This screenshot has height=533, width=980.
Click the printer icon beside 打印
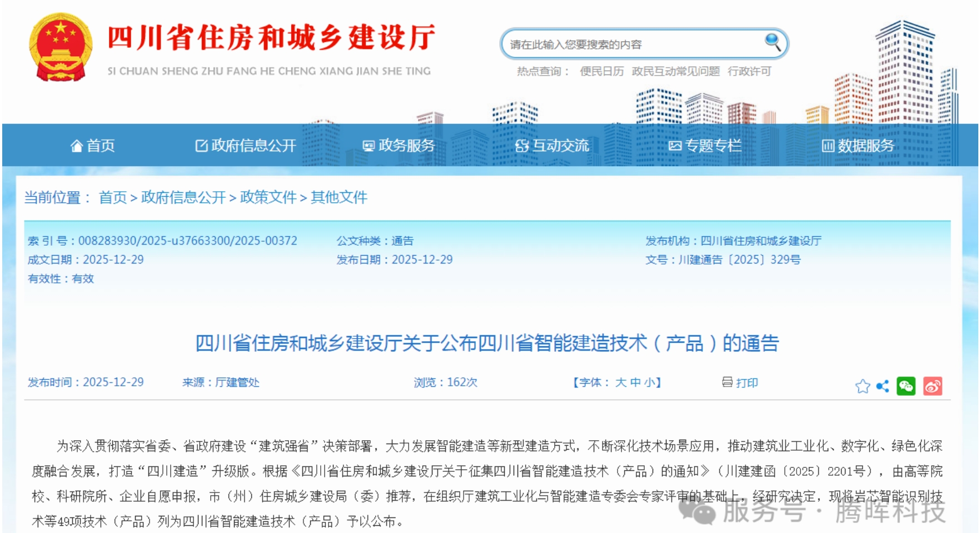(x=727, y=382)
